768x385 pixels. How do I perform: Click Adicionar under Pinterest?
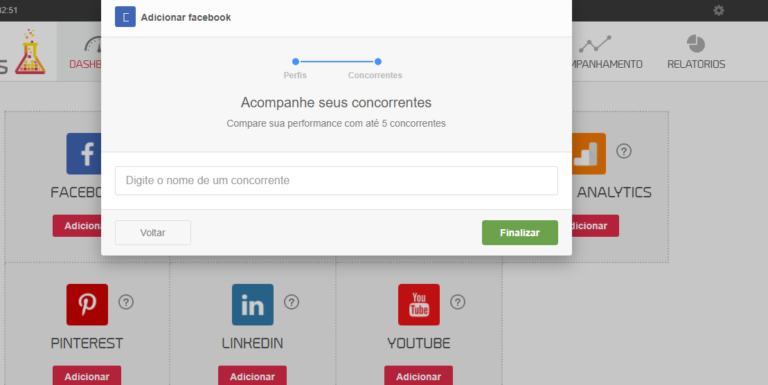click(87, 376)
